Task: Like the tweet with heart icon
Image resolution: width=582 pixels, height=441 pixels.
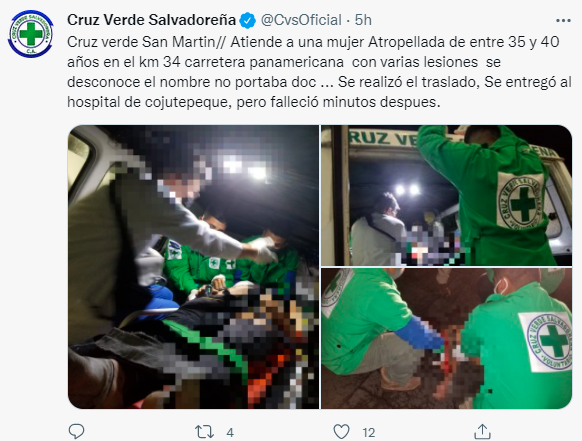Action: click(x=341, y=432)
